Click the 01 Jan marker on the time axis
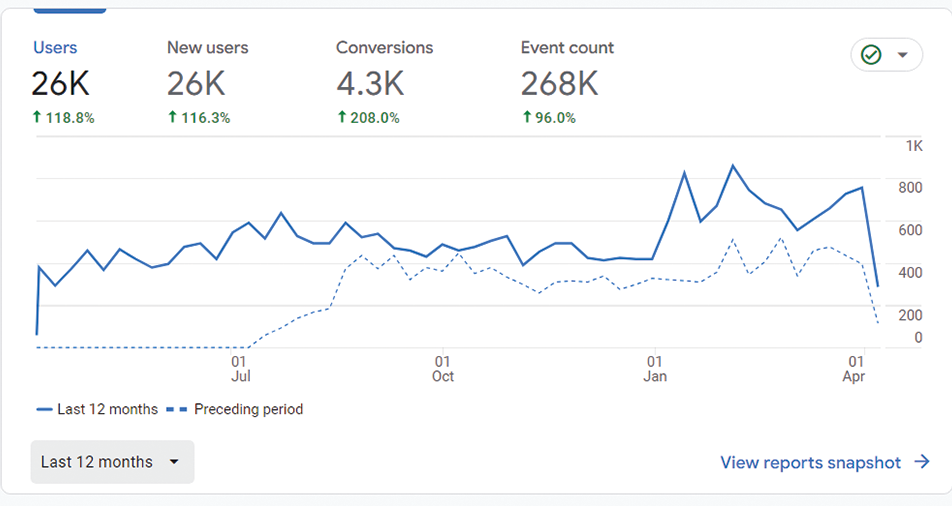The height and width of the screenshot is (506, 952). 655,368
